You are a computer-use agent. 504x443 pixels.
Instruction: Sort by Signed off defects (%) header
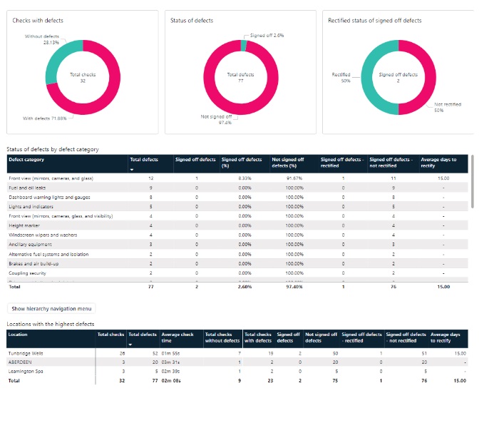(x=242, y=163)
